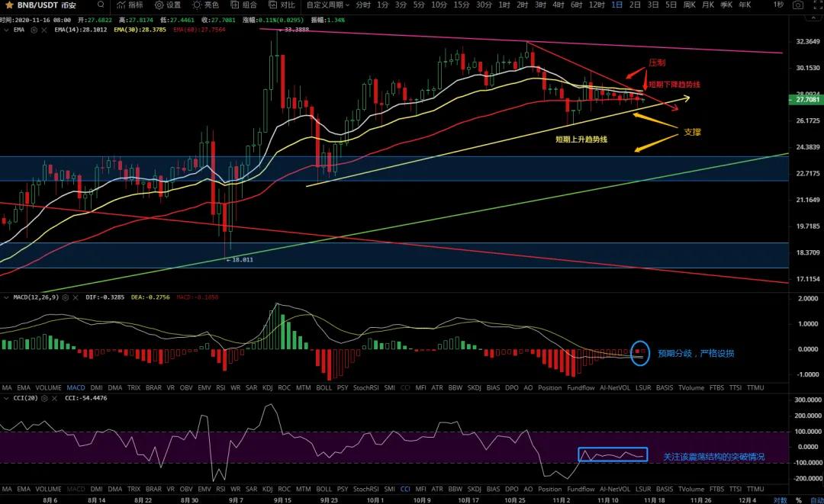Enable auto scale with 自动 button
824x504 pixels.
coord(816,500)
